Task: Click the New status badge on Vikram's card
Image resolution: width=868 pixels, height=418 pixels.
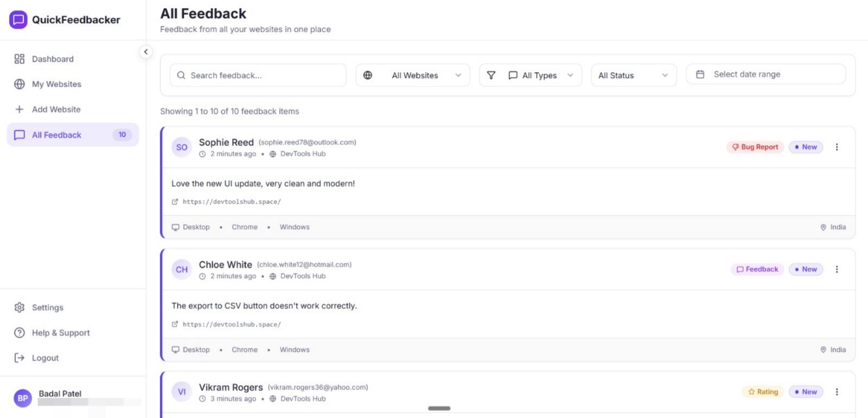Action: point(806,392)
